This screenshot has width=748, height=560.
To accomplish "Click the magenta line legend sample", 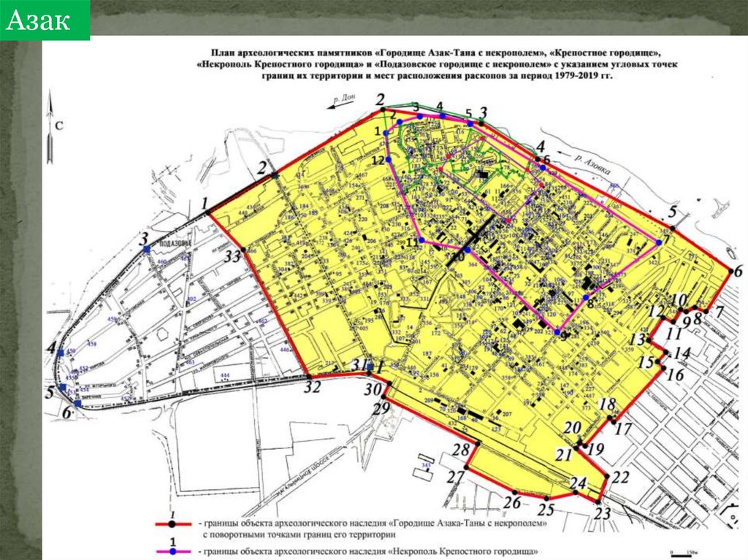I will click(x=173, y=552).
